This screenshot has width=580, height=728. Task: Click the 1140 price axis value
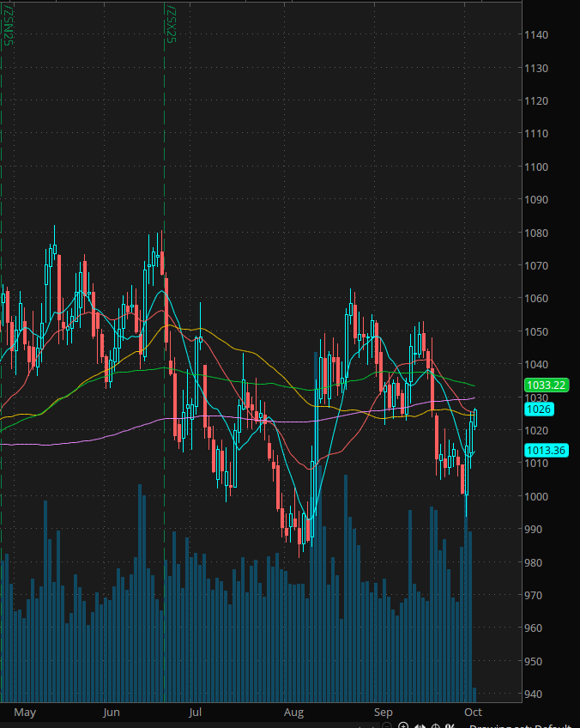click(536, 35)
